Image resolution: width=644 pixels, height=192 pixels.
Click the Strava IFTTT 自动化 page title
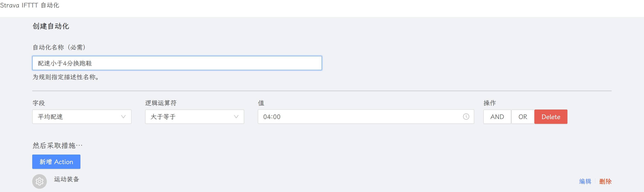(x=30, y=5)
